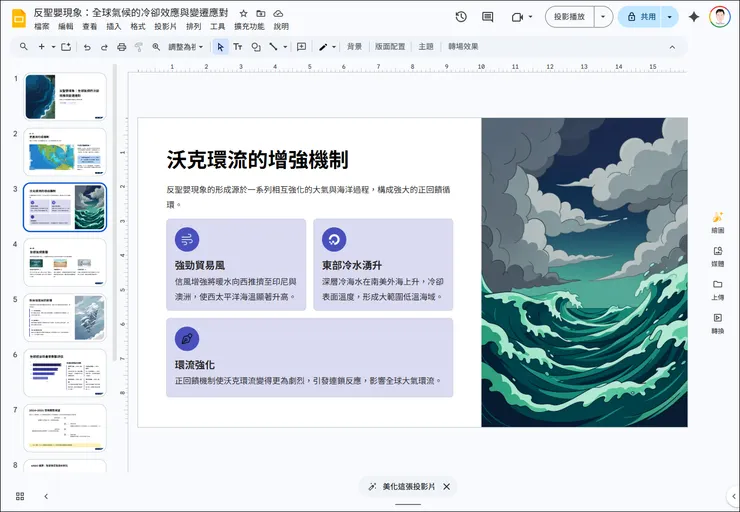Click the zoom magnifier tool

(156, 47)
